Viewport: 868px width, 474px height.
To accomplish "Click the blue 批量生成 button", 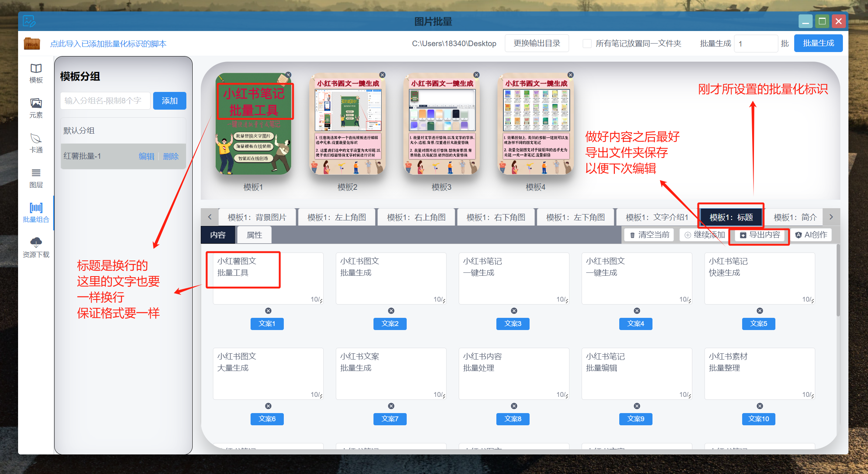I will click(818, 44).
